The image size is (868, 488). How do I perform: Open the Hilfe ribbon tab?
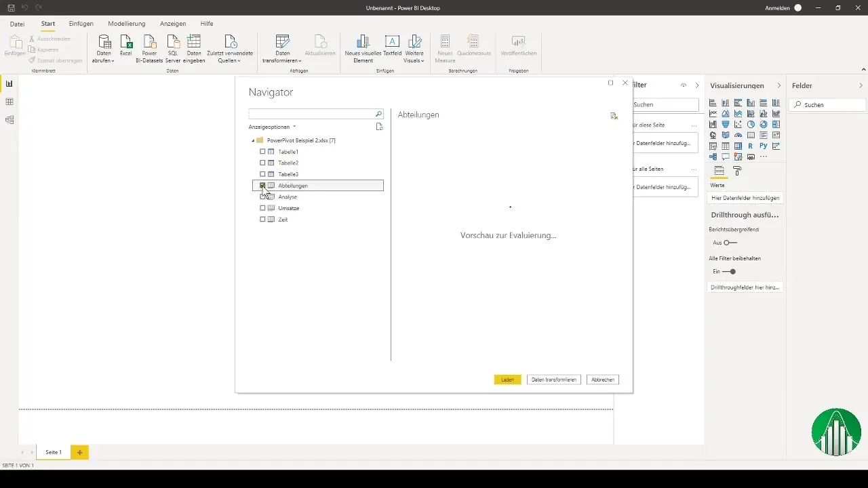click(x=207, y=24)
